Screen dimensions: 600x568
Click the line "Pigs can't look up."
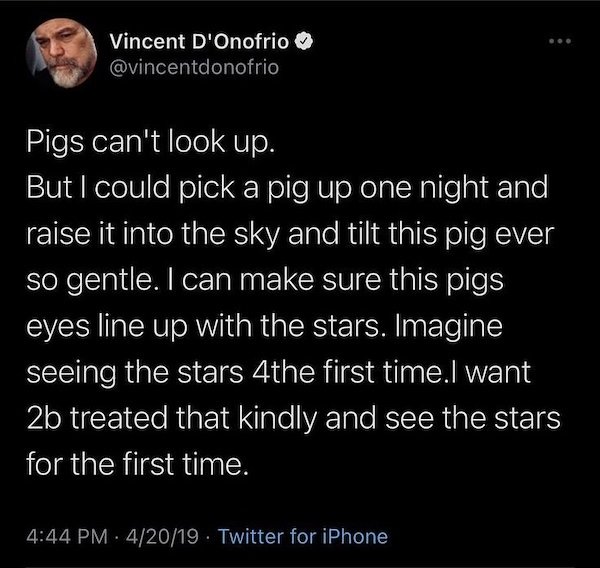click(x=147, y=144)
